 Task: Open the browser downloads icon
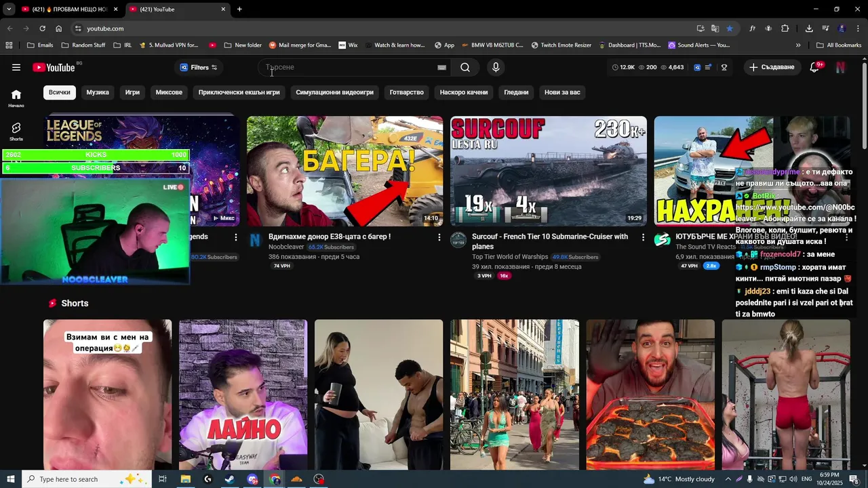(809, 28)
